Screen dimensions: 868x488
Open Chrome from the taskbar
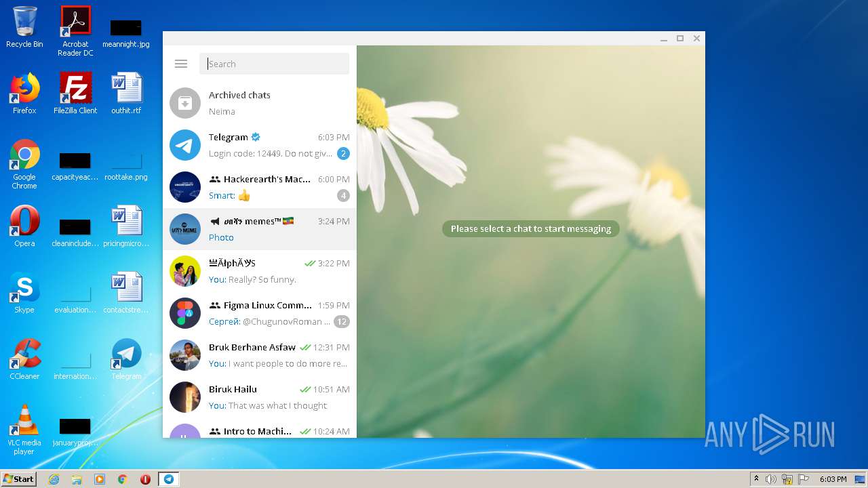(x=123, y=479)
